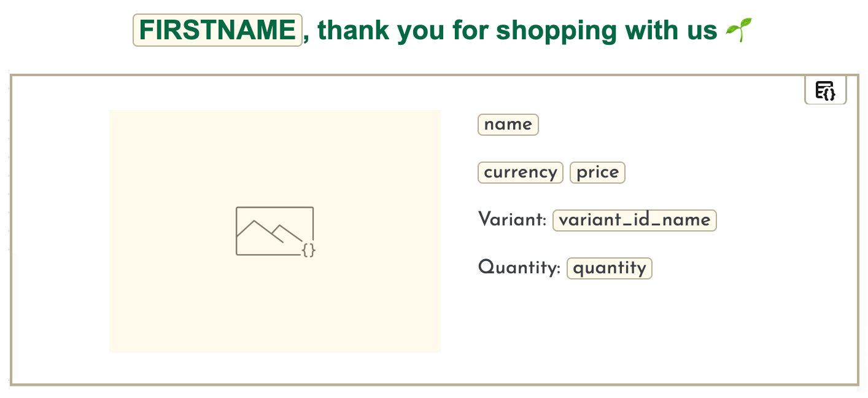Click the price merge tag
Screen dimensions: 868x398
(x=597, y=173)
